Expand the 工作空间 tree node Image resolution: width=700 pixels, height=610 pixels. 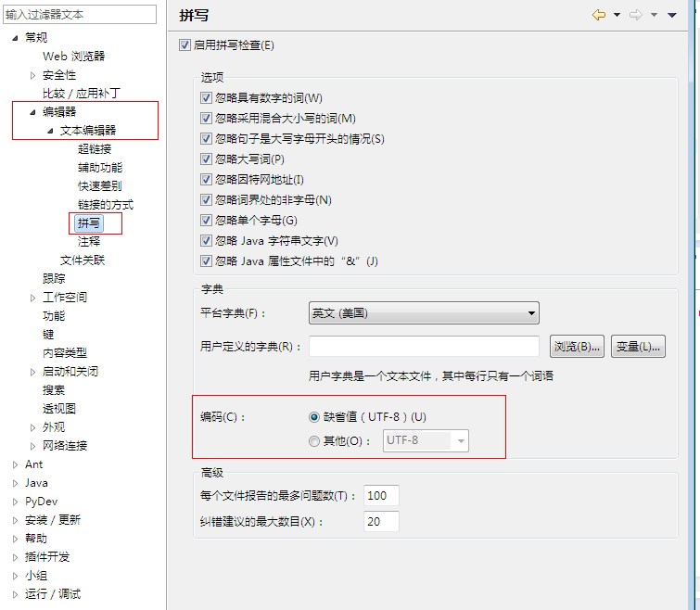(32, 298)
